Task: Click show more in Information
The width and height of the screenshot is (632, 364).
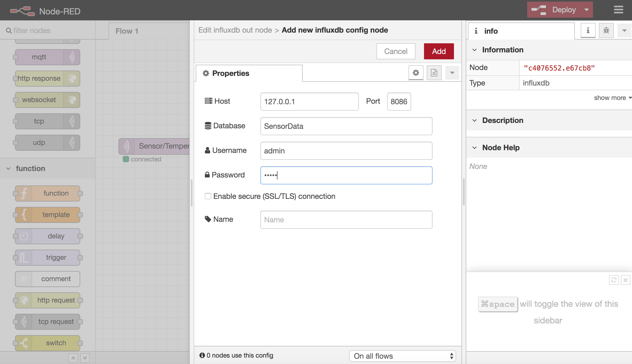Action: (612, 98)
